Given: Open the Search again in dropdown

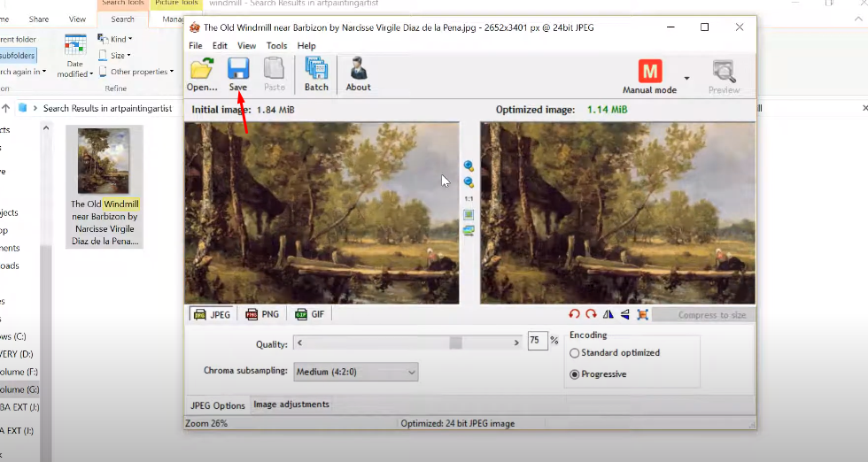Looking at the screenshot, I should pos(22,72).
